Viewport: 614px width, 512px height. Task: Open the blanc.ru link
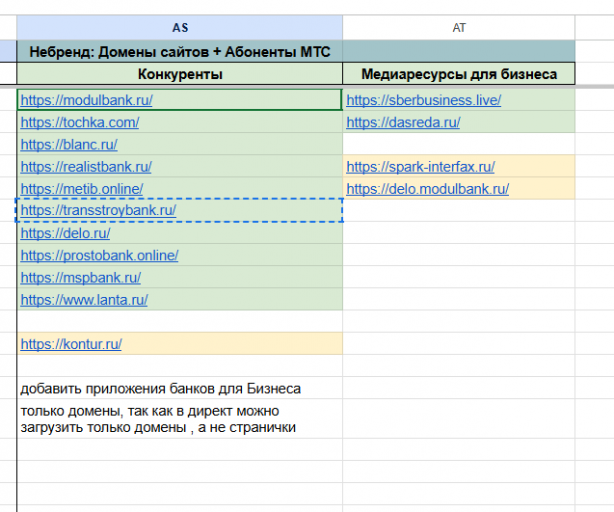click(69, 145)
